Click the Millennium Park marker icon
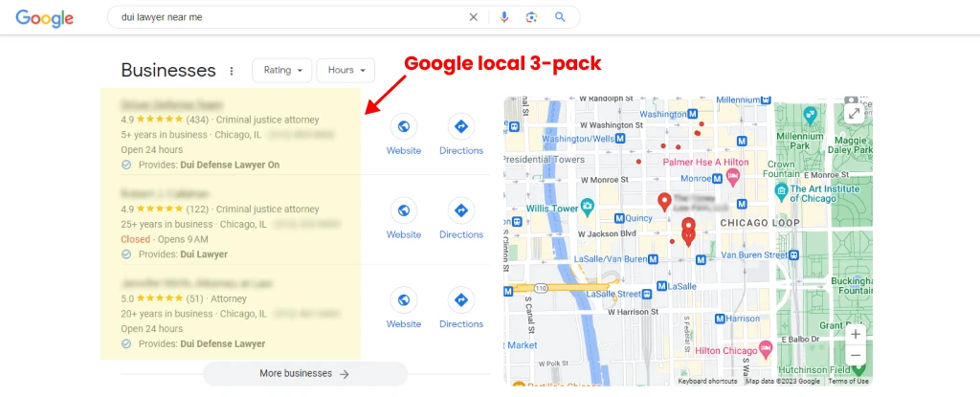 [x=812, y=115]
